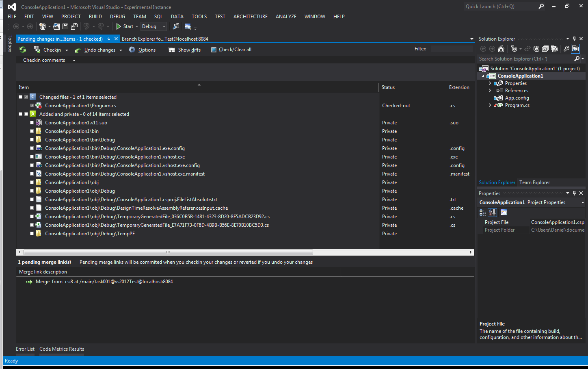The width and height of the screenshot is (588, 369).
Task: Click inside the Filter text field
Action: [x=451, y=48]
